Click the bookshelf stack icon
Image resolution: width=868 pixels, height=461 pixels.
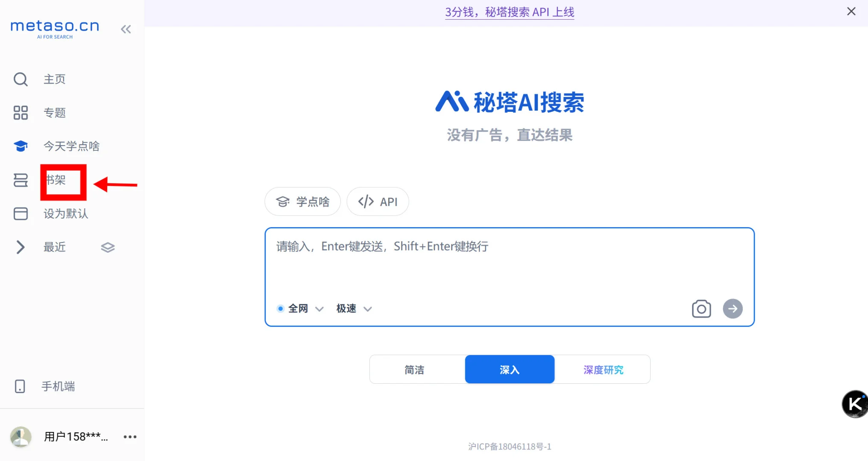[21, 180]
